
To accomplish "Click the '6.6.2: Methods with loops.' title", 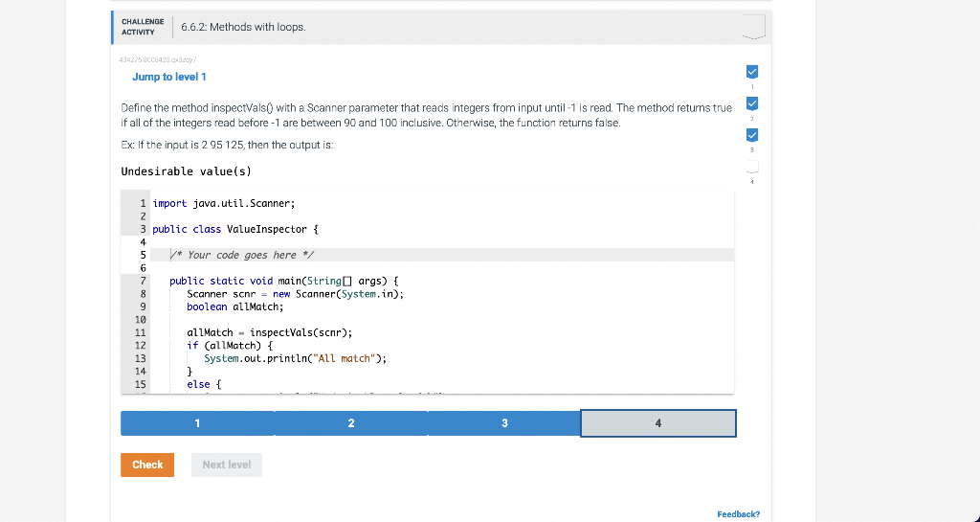I will tap(244, 28).
